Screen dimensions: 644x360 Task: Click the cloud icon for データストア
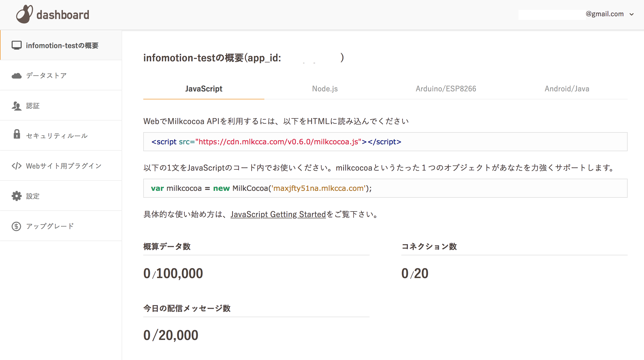coord(16,75)
